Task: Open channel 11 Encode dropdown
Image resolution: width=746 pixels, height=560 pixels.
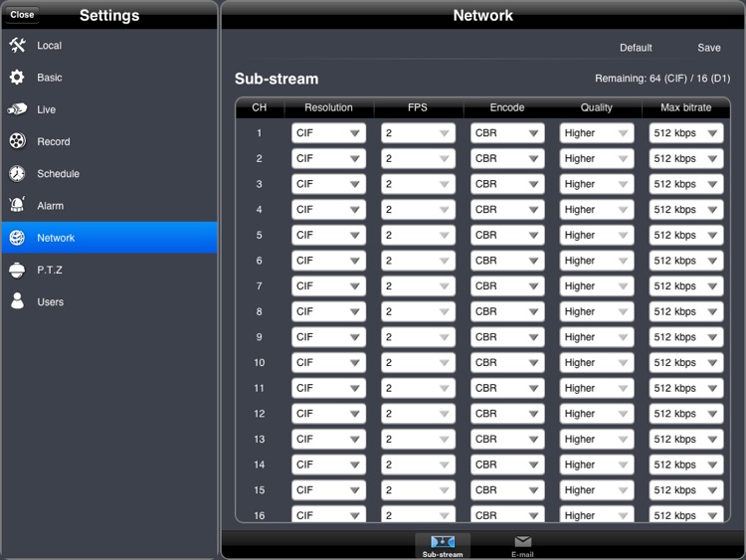Action: 507,388
